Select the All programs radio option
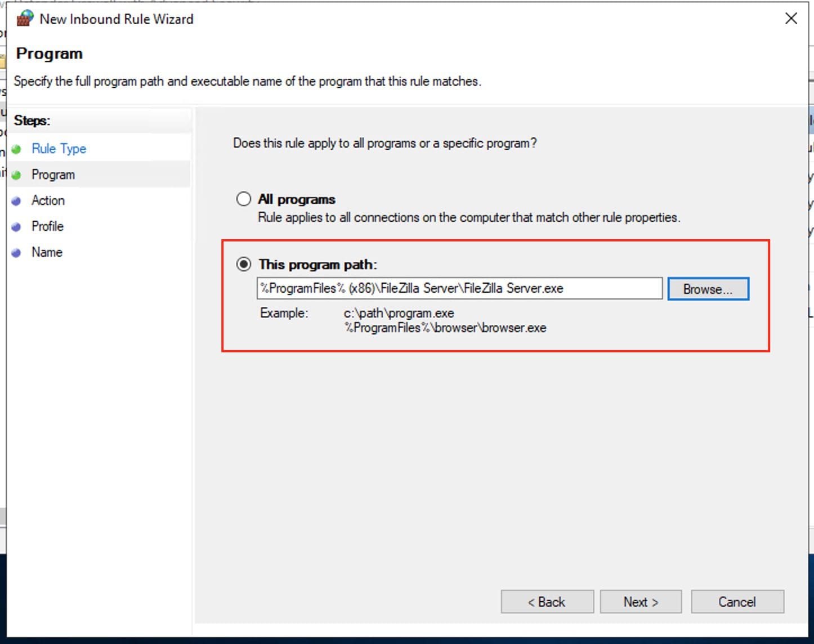The image size is (814, 644). coord(244,199)
